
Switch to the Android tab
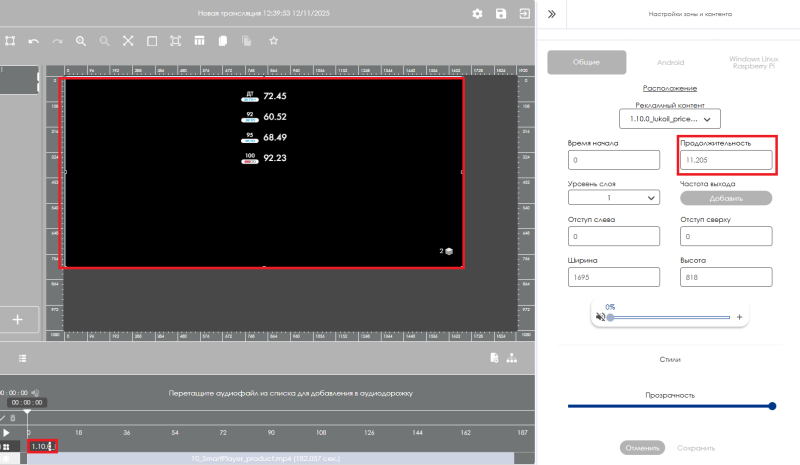tap(670, 62)
